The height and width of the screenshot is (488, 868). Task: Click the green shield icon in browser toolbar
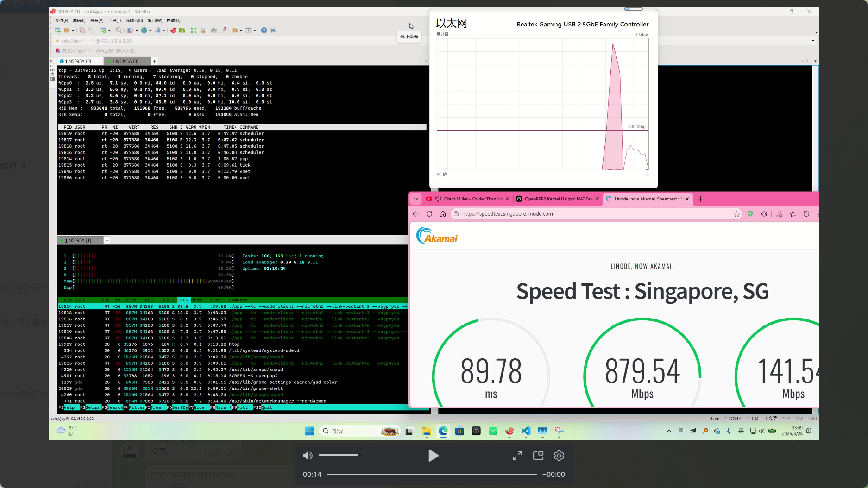click(x=750, y=214)
